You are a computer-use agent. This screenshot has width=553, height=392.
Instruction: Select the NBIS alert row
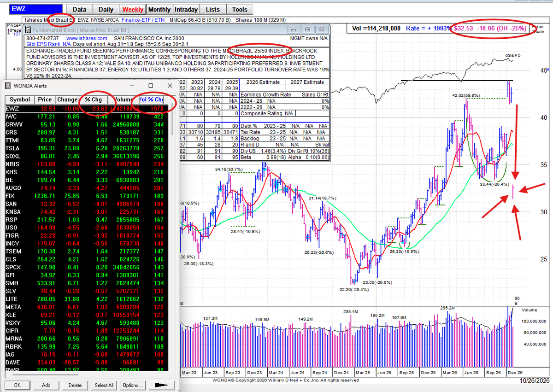click(86, 164)
